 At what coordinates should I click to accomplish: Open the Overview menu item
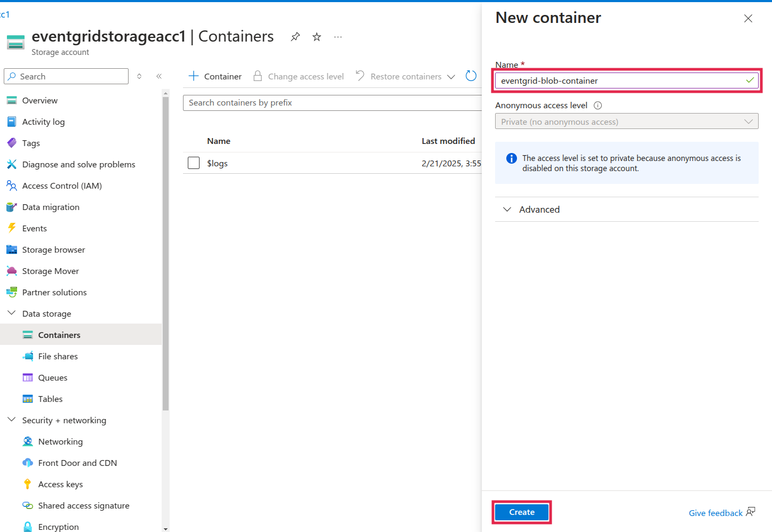click(39, 100)
